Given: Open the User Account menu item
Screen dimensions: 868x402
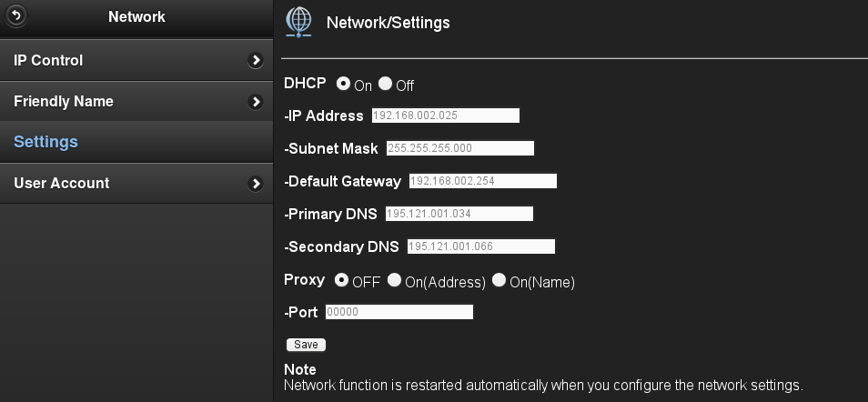Looking at the screenshot, I should pyautogui.click(x=62, y=184).
